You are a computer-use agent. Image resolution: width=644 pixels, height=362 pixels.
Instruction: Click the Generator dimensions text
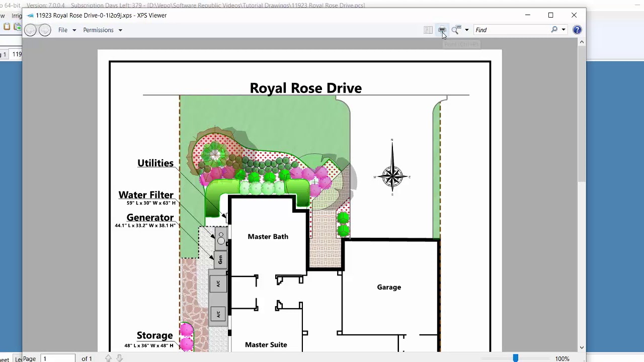tap(145, 225)
